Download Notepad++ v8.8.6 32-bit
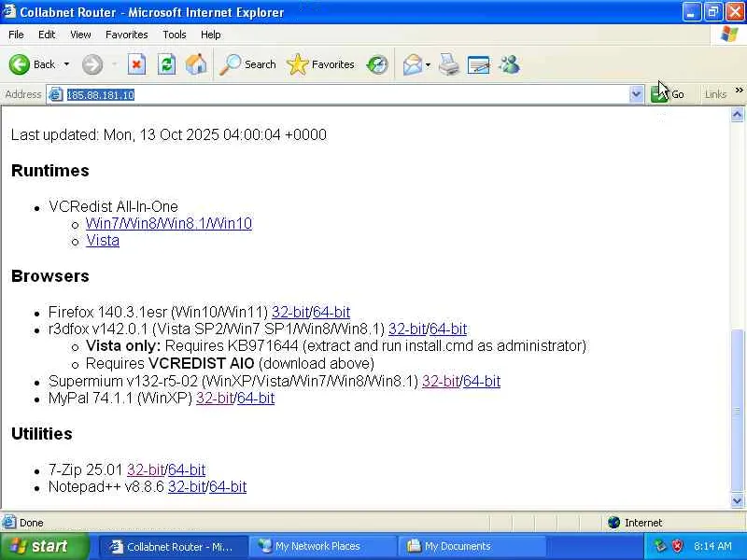This screenshot has width=747, height=560. click(187, 486)
